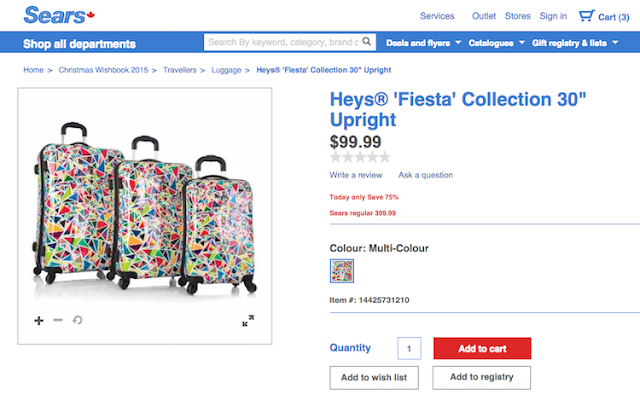Open Shop all departments menu
Image resolution: width=640 pixels, height=401 pixels.
pos(79,44)
